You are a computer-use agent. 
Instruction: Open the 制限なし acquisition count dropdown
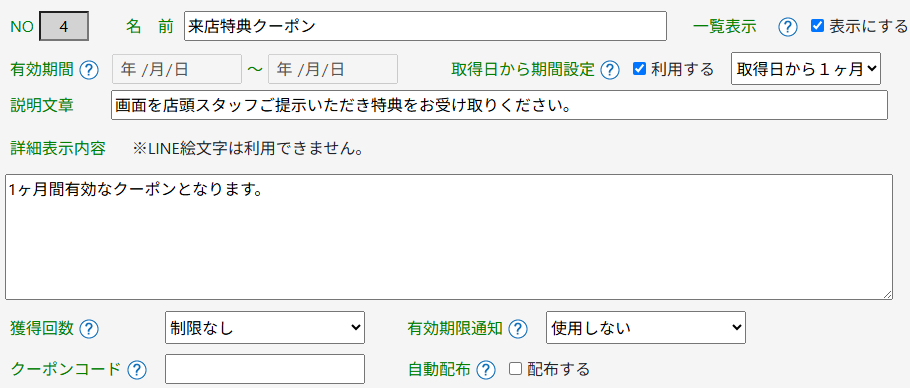click(x=265, y=328)
